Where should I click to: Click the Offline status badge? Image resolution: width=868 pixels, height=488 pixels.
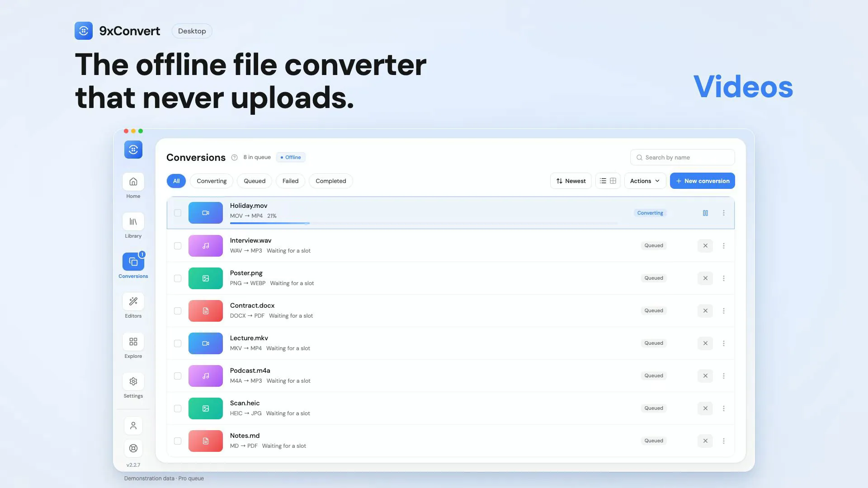pyautogui.click(x=291, y=157)
